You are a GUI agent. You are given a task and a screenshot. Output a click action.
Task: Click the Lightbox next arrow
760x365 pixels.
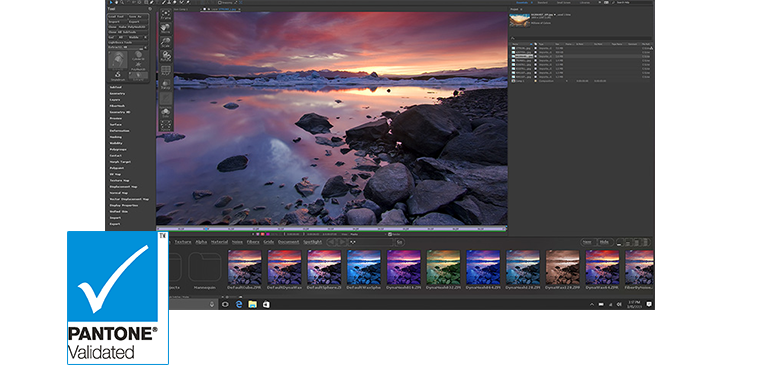tap(342, 241)
